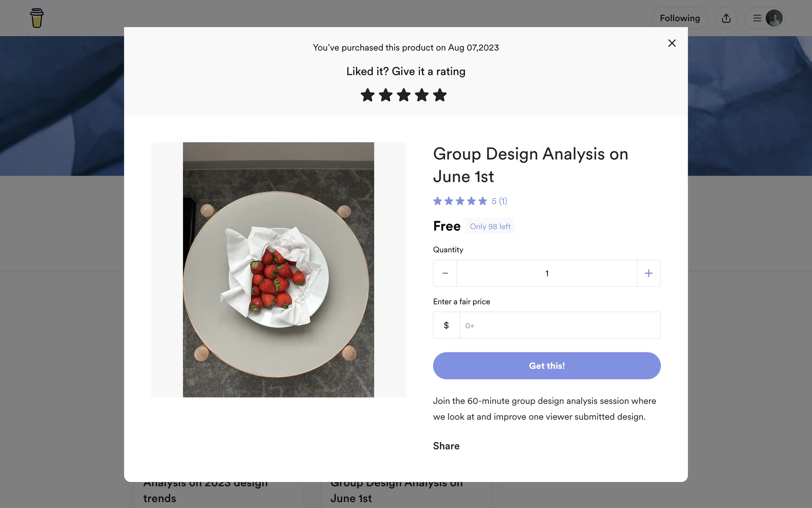This screenshot has width=812, height=508.
Task: Click the Buy Me a Coffee logo
Action: 37,18
